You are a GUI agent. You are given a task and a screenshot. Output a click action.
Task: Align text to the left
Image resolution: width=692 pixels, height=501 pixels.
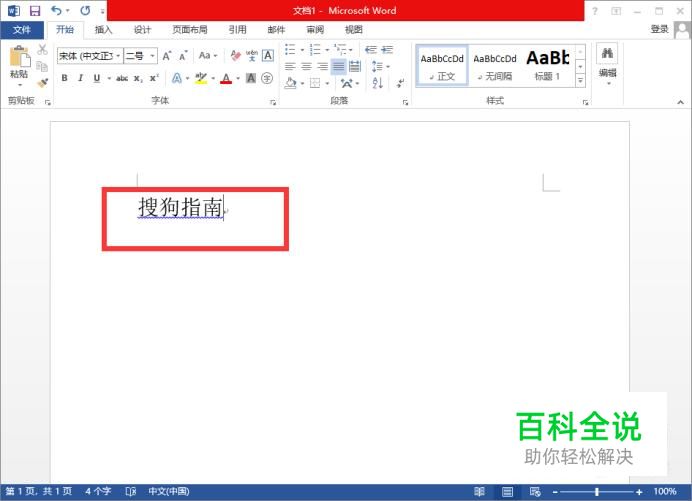(x=290, y=67)
